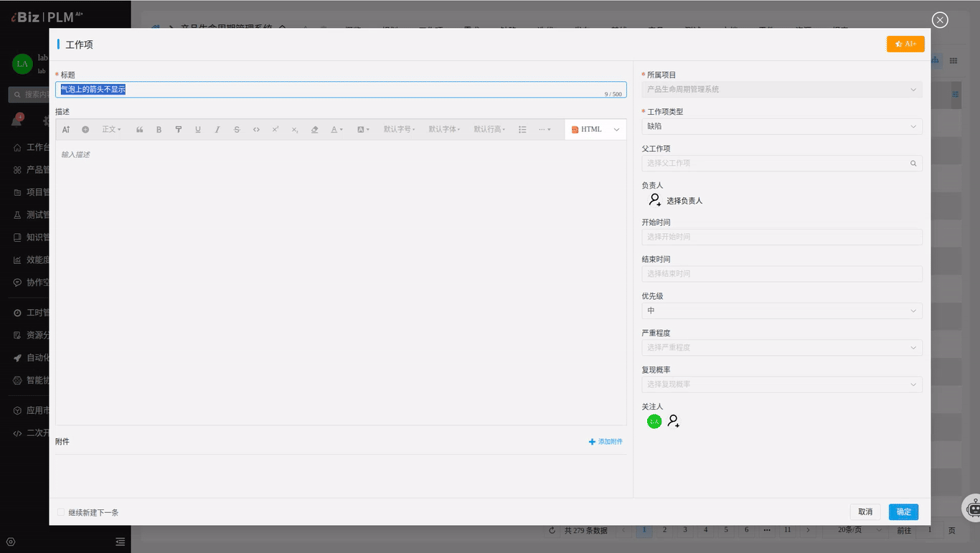Toggle italic formatting
This screenshot has height=553, width=980.
217,130
